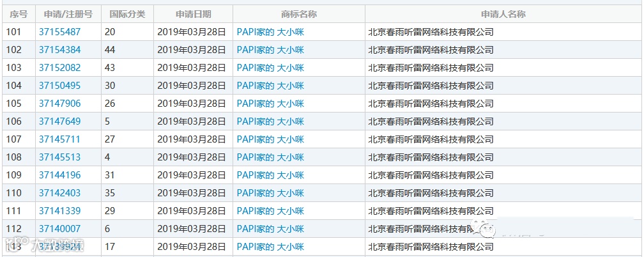Viewport: 644px width, 257px height.
Task: Click applicant 北京春雨听雷网络科技有限公司 in row 101
Action: coord(431,32)
